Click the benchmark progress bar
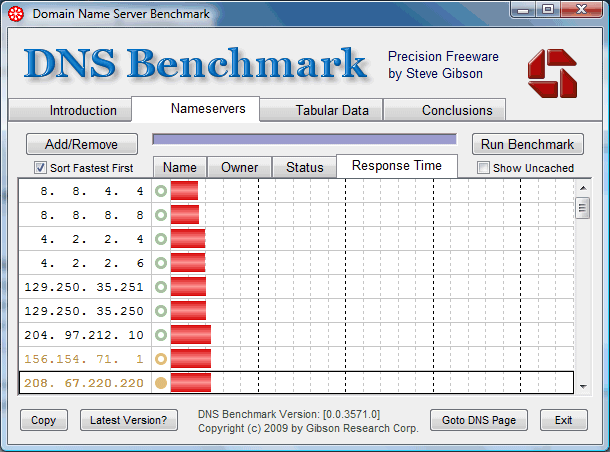 (x=305, y=139)
